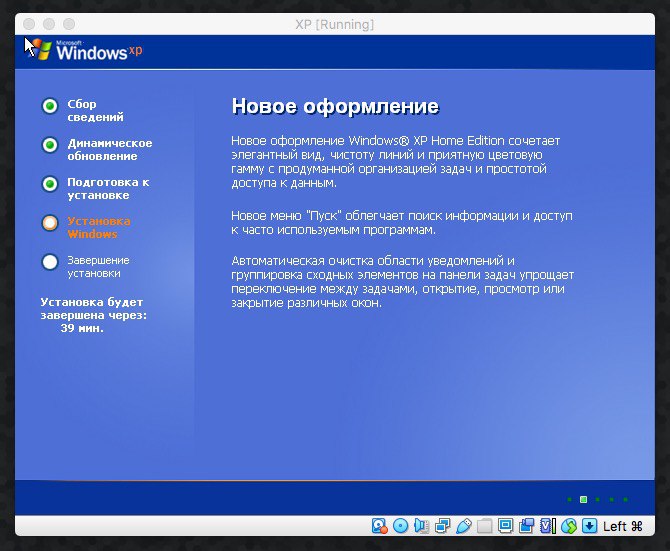This screenshot has width=670, height=551.
Task: Click the audio speaker status icon
Action: [421, 526]
